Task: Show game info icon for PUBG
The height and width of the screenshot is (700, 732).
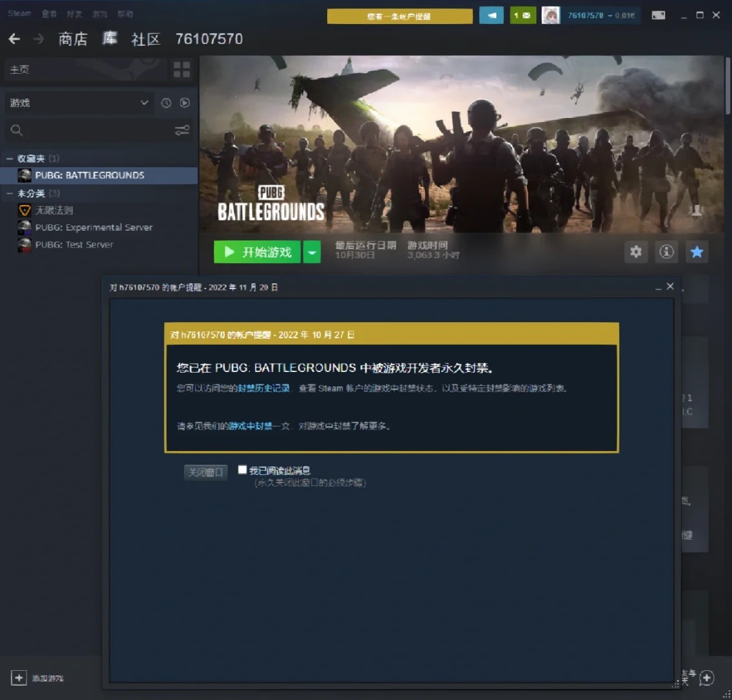Action: click(666, 252)
